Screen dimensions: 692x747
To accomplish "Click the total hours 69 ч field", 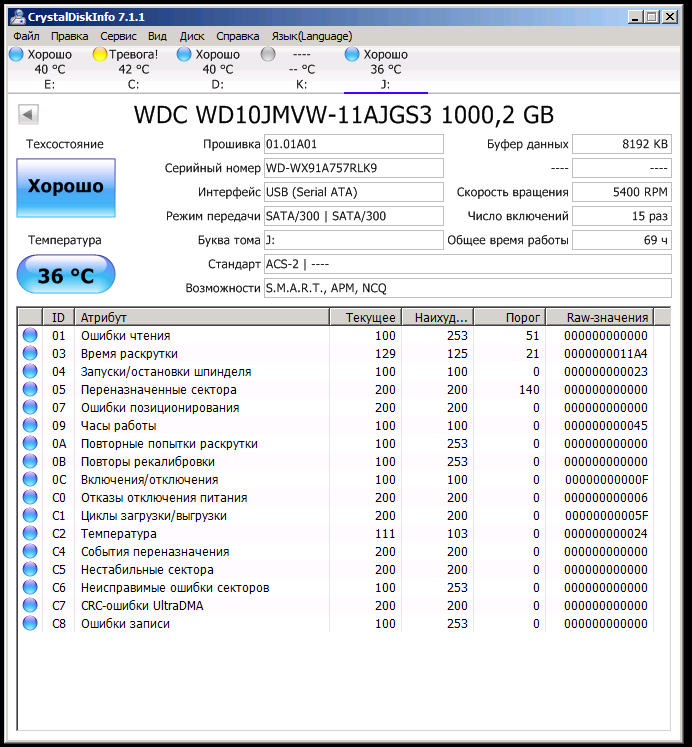I will point(622,240).
